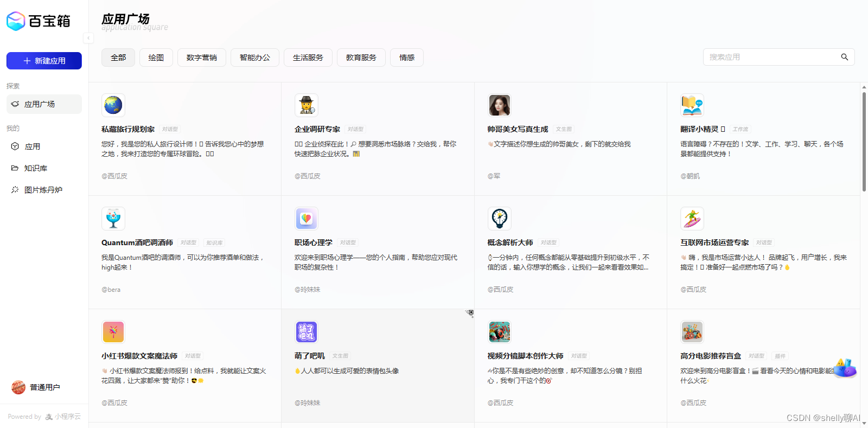Click the 知识库 tag on Quantum酒吧调酒师
868x428 pixels.
pyautogui.click(x=214, y=242)
